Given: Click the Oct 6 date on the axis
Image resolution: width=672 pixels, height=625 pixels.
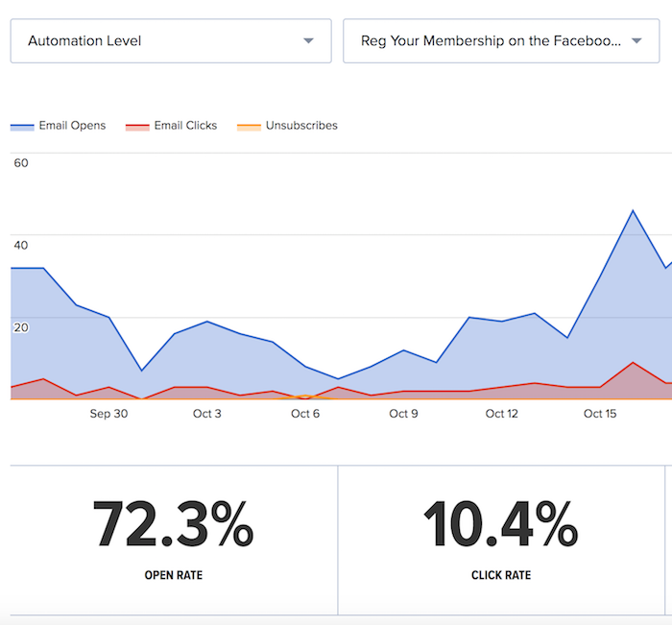Looking at the screenshot, I should click(x=305, y=414).
